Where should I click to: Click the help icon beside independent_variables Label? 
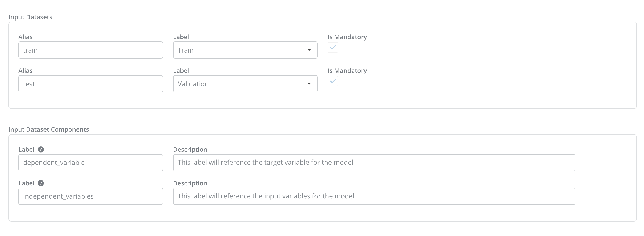click(x=41, y=183)
